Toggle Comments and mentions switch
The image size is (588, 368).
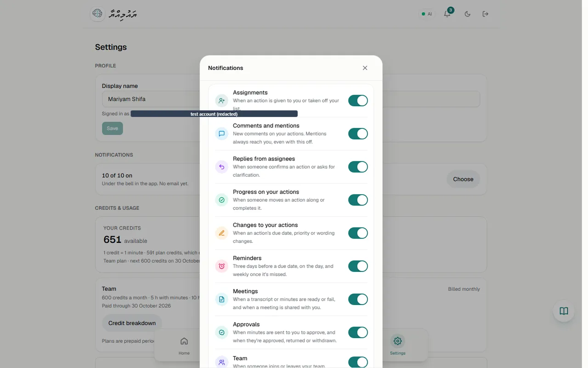tap(358, 134)
